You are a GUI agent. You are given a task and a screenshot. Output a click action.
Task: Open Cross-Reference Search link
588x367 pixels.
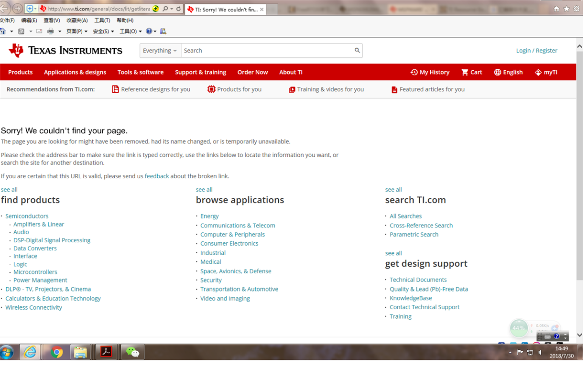click(x=421, y=225)
